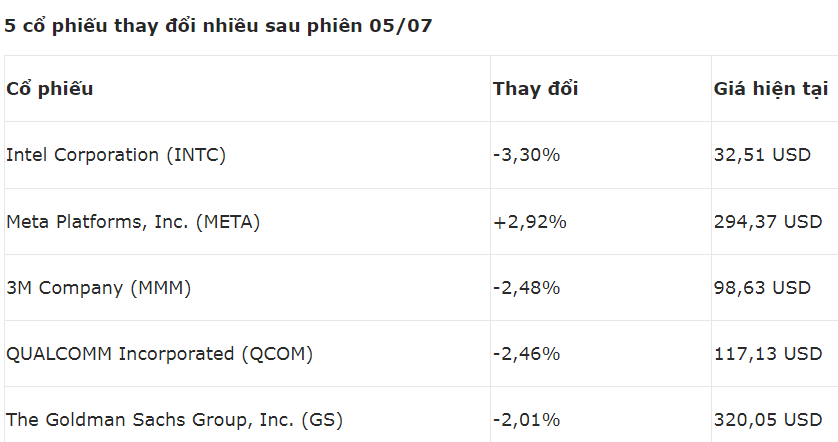Click the table title mentioning phiên 05/07

coord(218,26)
